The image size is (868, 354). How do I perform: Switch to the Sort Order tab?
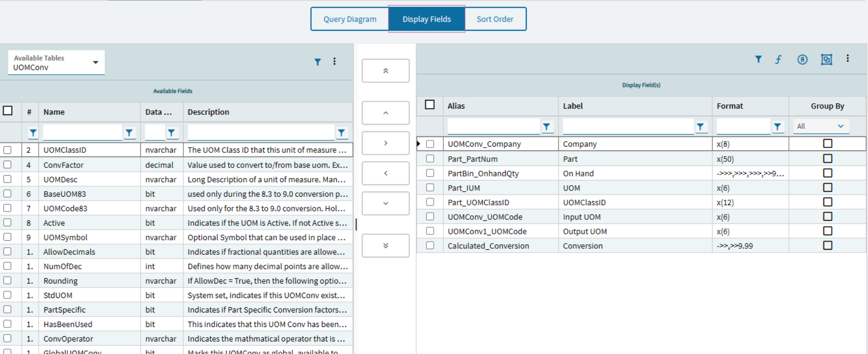click(x=495, y=19)
